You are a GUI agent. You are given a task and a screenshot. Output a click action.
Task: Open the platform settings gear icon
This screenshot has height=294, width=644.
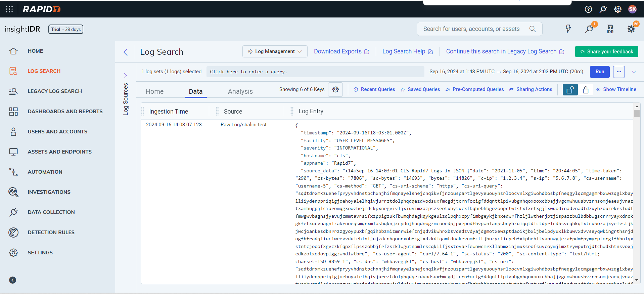[x=618, y=9]
